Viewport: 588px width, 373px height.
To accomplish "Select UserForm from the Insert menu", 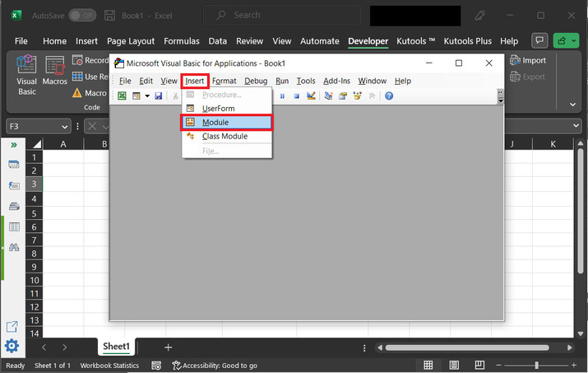I will pos(227,109).
